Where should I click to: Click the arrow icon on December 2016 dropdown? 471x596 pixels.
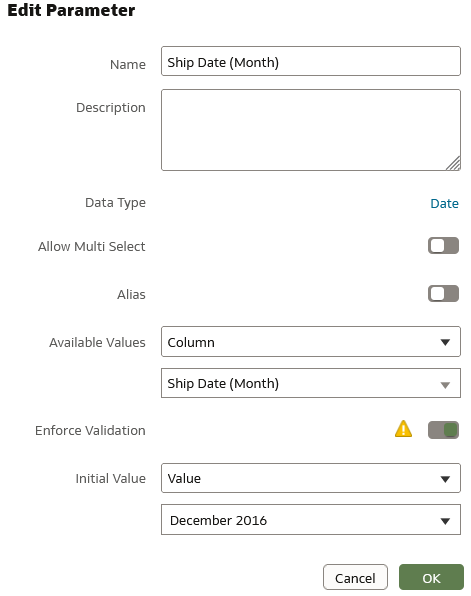(x=445, y=521)
